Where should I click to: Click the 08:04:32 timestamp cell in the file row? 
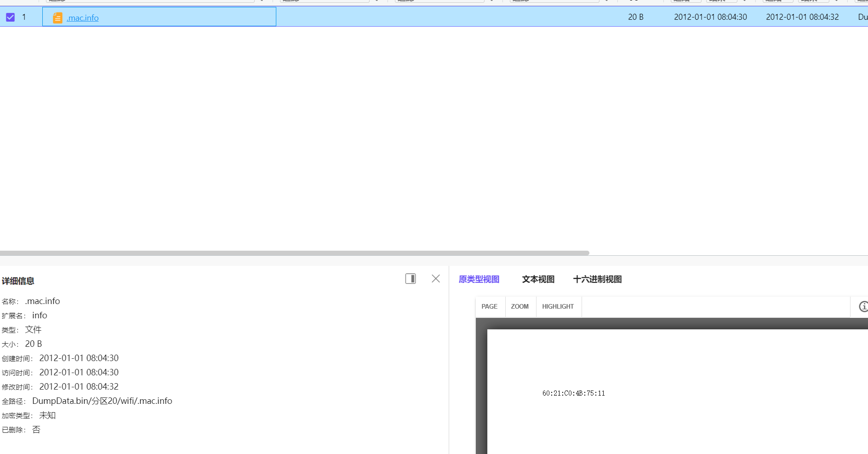(x=802, y=17)
